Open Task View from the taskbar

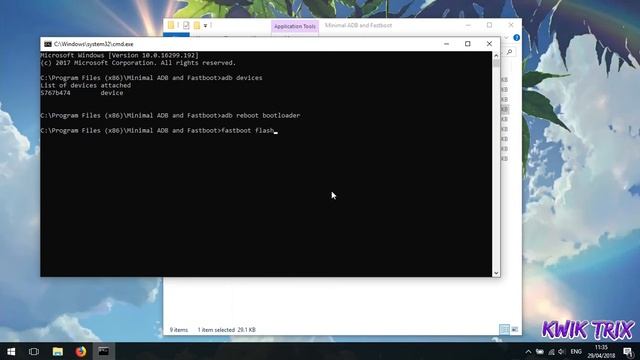tap(34, 351)
